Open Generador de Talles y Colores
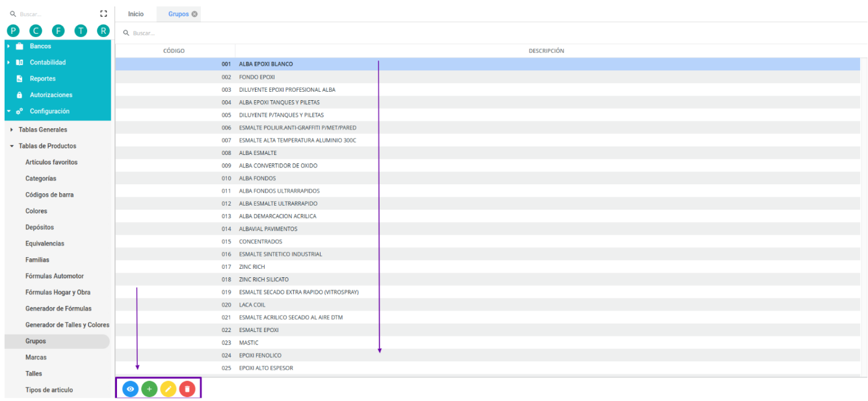The width and height of the screenshot is (868, 401). (67, 325)
